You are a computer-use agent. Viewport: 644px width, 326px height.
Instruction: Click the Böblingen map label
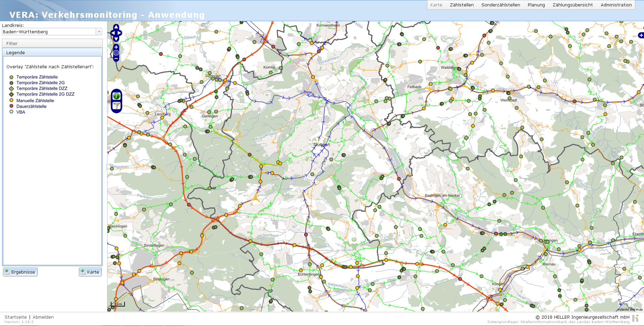coord(161,279)
